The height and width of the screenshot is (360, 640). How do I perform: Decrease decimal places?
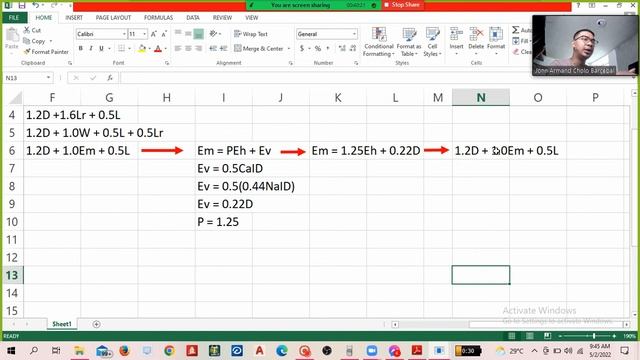[353, 48]
